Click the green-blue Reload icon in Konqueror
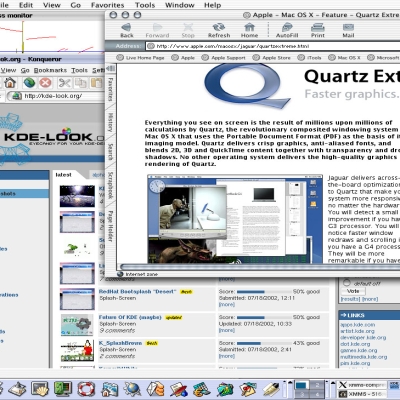The image size is (400, 400). tap(29, 83)
